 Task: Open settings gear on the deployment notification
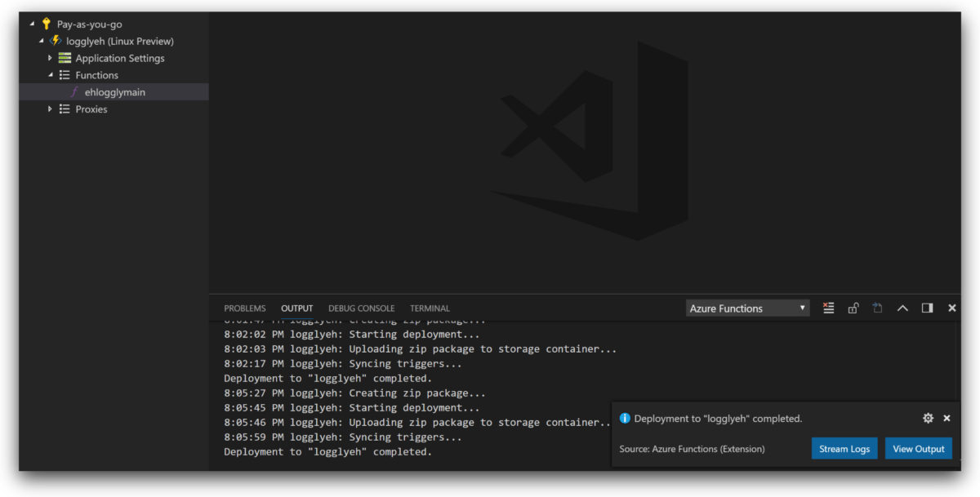click(x=928, y=418)
